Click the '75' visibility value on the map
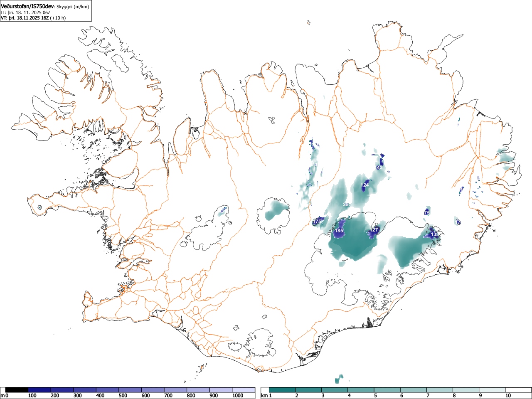The width and height of the screenshot is (532, 399). pos(427,213)
